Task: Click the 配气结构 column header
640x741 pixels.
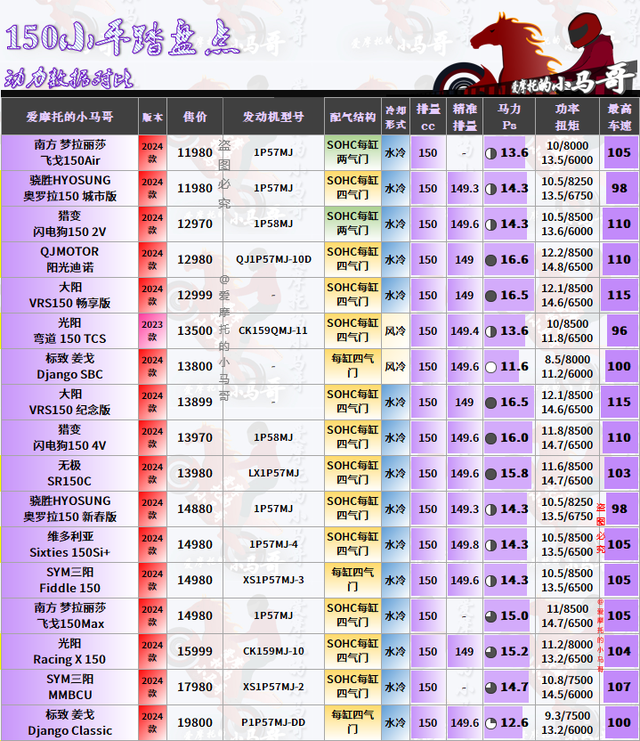Action: pyautogui.click(x=353, y=117)
